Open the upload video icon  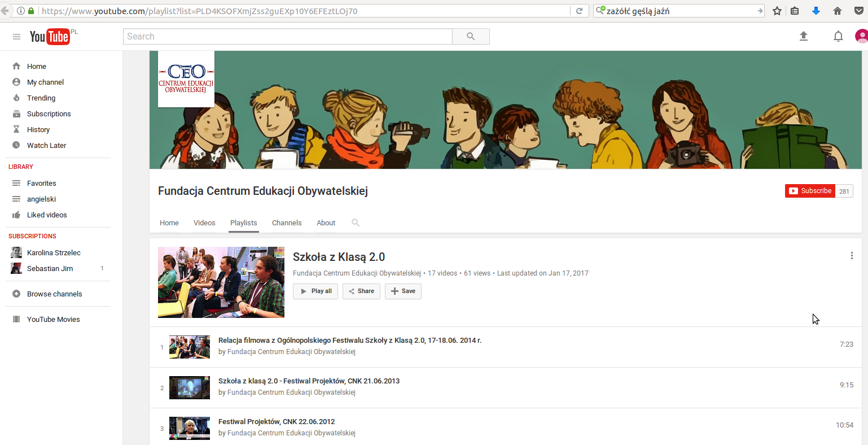804,36
